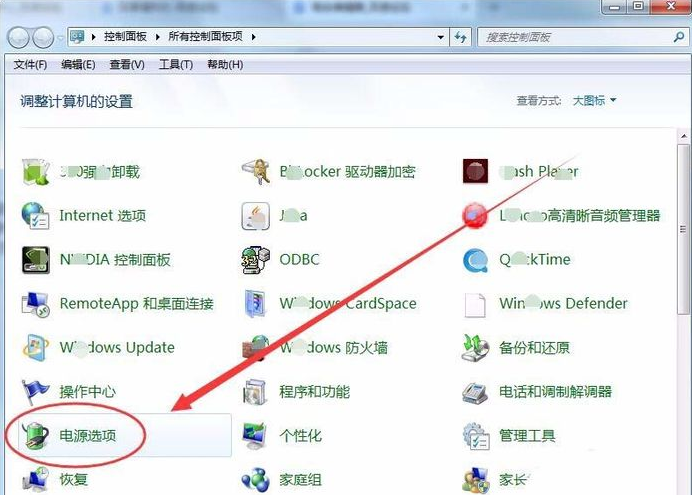Click the 家庭组 label
The width and height of the screenshot is (692, 495).
301,480
